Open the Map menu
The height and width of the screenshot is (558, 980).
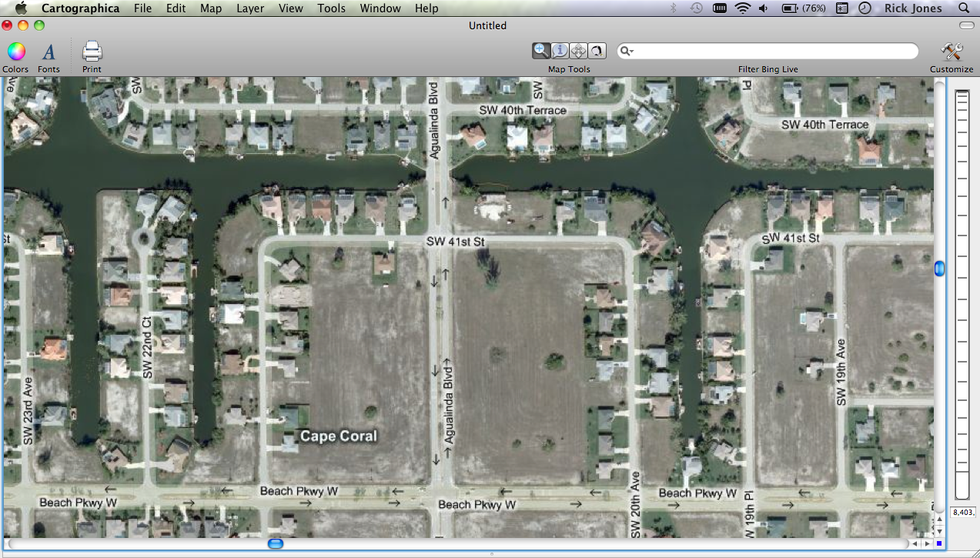click(x=210, y=8)
